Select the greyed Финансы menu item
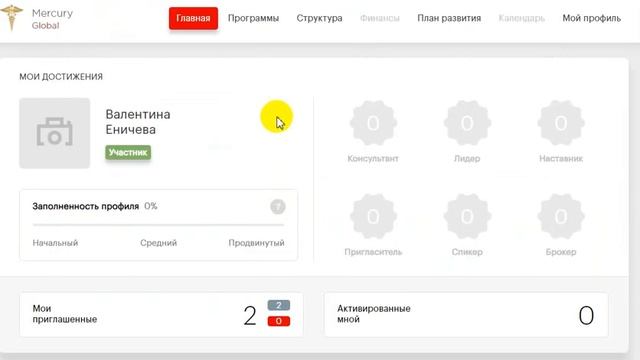Screen dimensions: 640x360 tap(380, 18)
